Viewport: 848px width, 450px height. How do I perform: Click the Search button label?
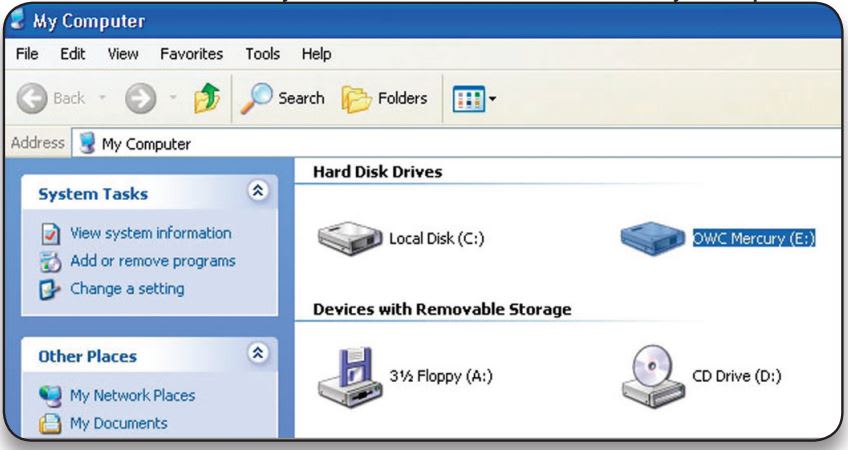pos(301,98)
